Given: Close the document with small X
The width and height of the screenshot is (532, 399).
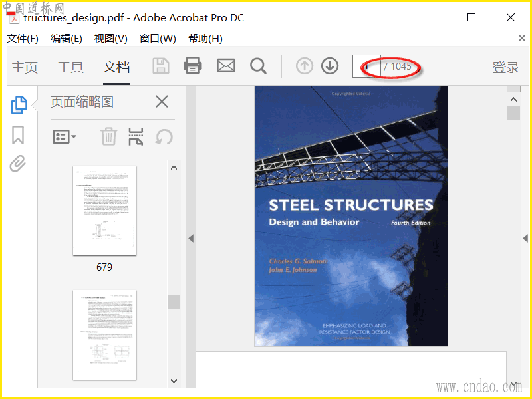Looking at the screenshot, I should (x=522, y=38).
